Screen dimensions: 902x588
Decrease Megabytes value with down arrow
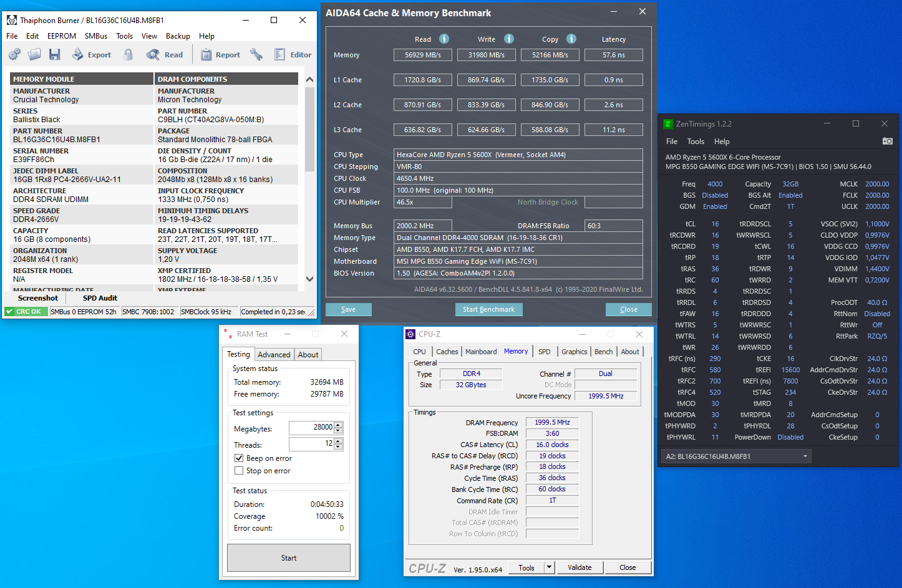[338, 430]
